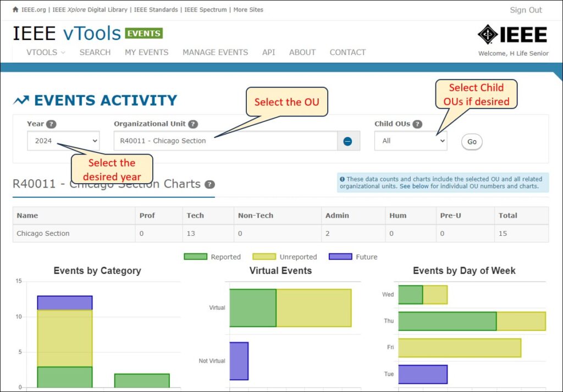Click the Go button
The width and height of the screenshot is (563, 392).
[472, 142]
